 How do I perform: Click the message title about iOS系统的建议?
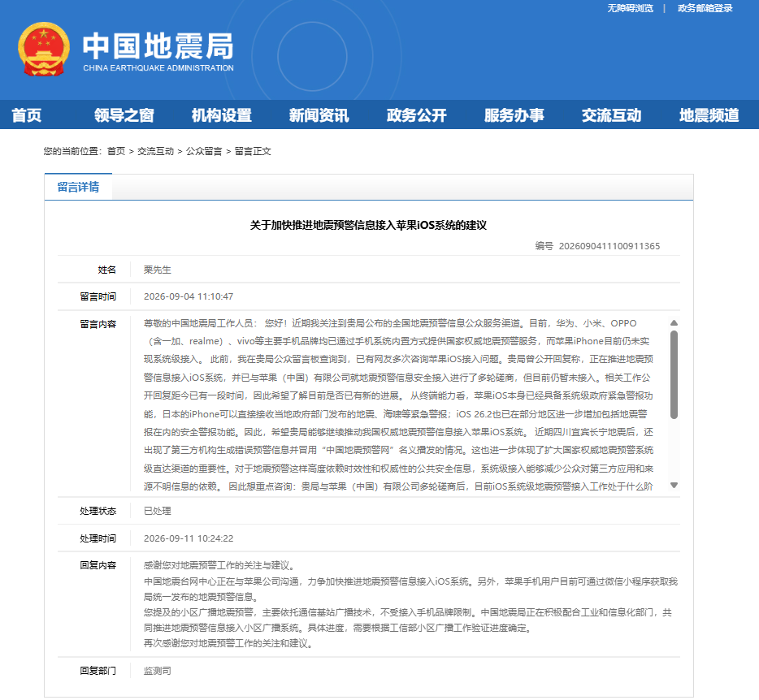(x=368, y=226)
